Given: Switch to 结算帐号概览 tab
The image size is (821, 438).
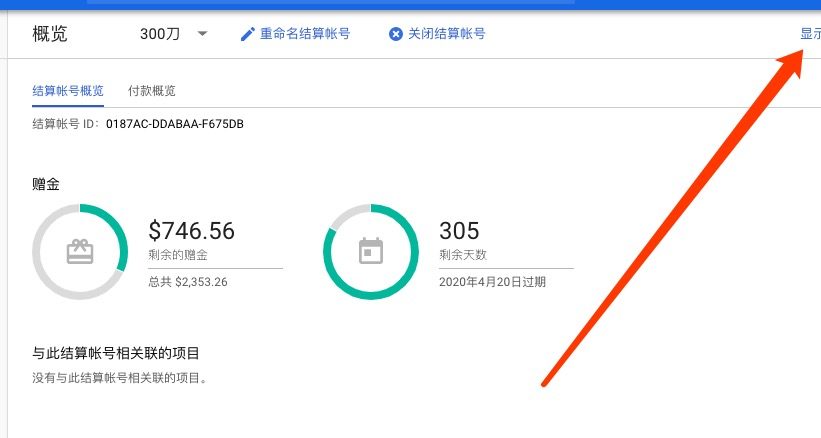Looking at the screenshot, I should 68,91.
